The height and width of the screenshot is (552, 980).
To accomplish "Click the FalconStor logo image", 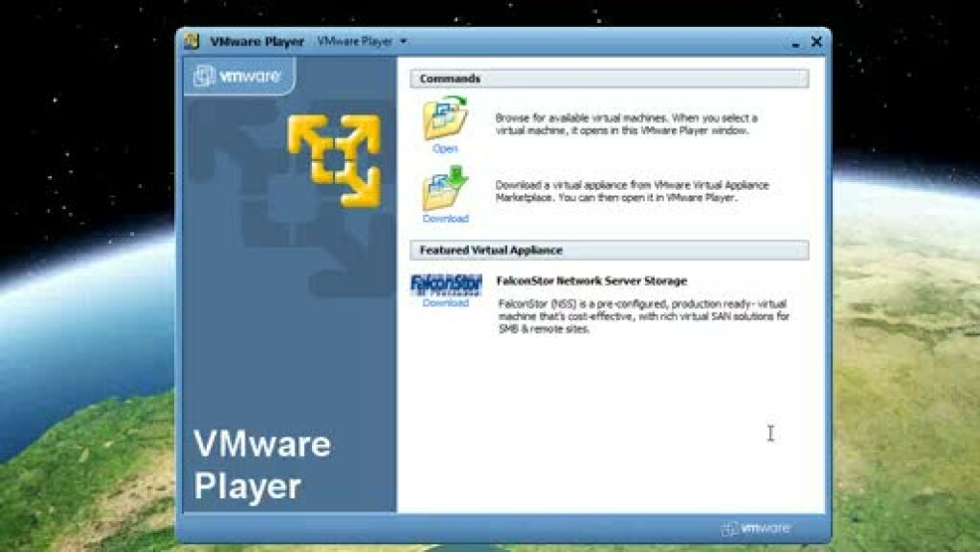I will [x=446, y=285].
